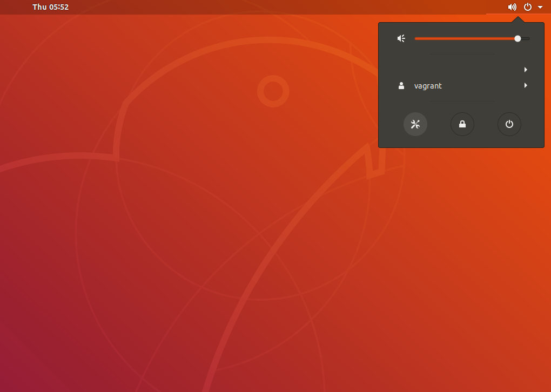
Task: Lock the screen using the padlock icon
Action: pyautogui.click(x=462, y=124)
